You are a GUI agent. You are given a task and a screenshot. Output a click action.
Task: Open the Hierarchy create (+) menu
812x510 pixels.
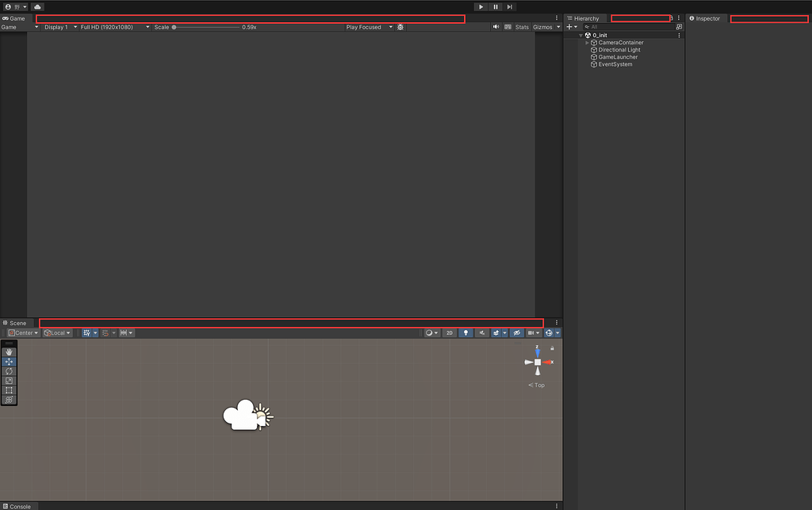(570, 26)
